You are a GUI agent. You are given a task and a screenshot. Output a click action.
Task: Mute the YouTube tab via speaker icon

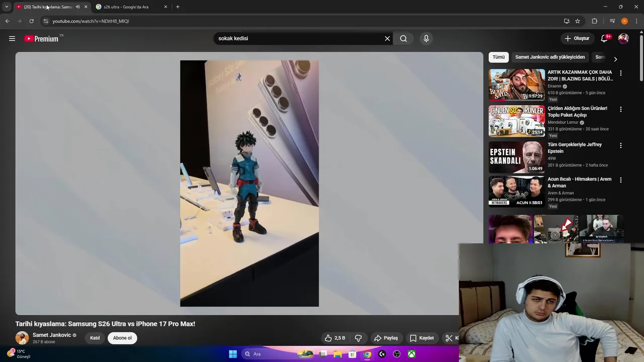click(x=77, y=7)
